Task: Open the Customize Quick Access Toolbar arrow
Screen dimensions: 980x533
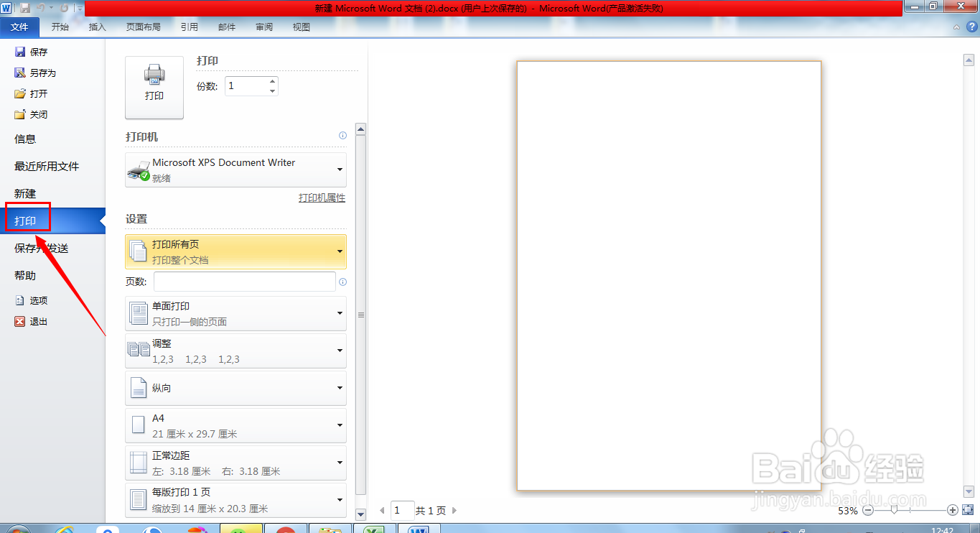Action: (x=80, y=8)
